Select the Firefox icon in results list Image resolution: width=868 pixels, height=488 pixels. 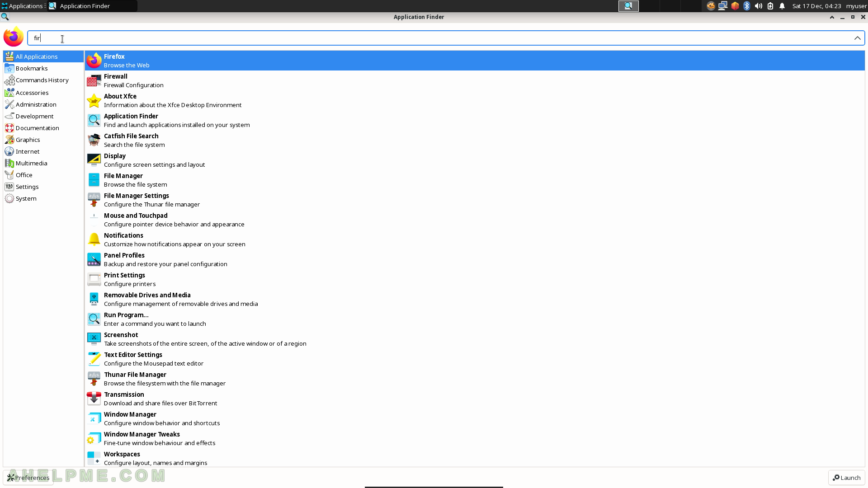coord(94,61)
